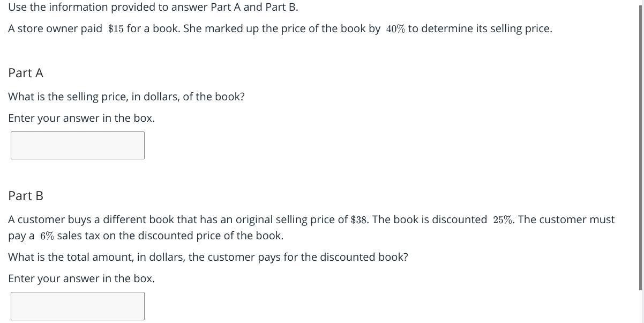Click the 6% sales tax value
The height and width of the screenshot is (323, 644).
pyautogui.click(x=47, y=236)
